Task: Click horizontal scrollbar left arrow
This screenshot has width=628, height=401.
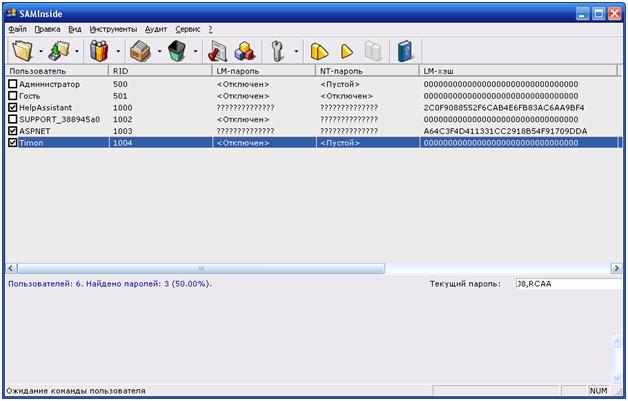Action: pos(11,268)
